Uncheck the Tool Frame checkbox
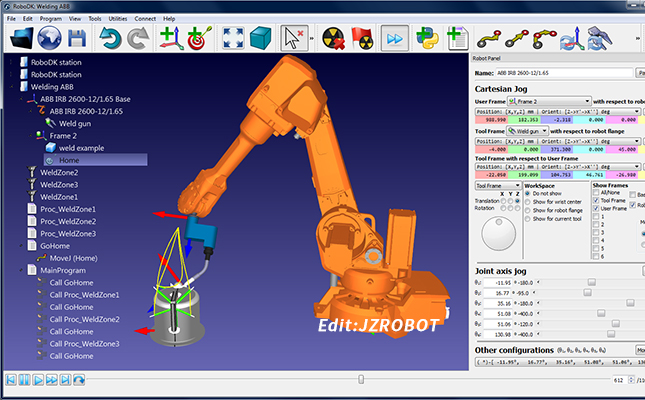 point(595,201)
